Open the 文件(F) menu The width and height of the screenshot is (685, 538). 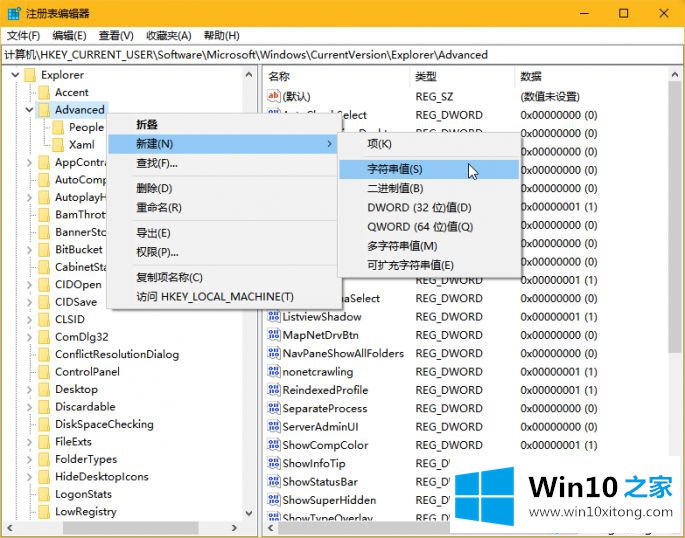[24, 36]
